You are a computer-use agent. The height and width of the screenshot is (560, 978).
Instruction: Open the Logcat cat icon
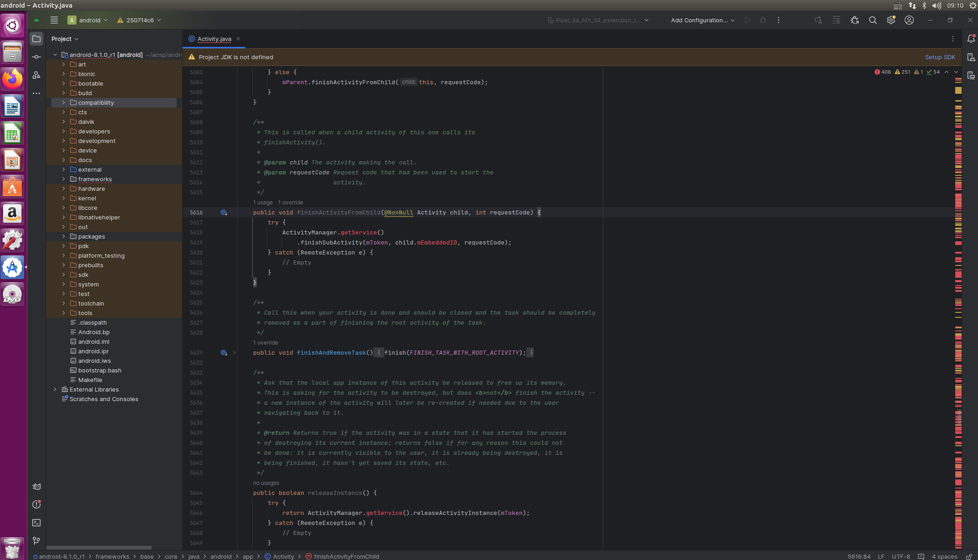(36, 486)
